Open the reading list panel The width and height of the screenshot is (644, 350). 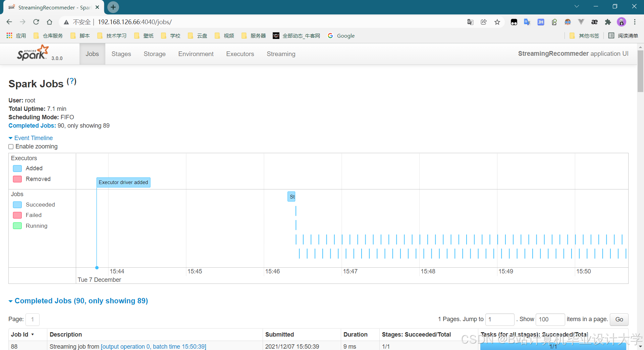(x=623, y=36)
